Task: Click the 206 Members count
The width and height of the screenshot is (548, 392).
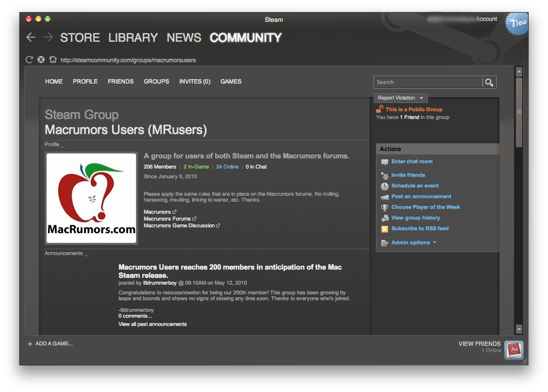Action: tap(160, 167)
